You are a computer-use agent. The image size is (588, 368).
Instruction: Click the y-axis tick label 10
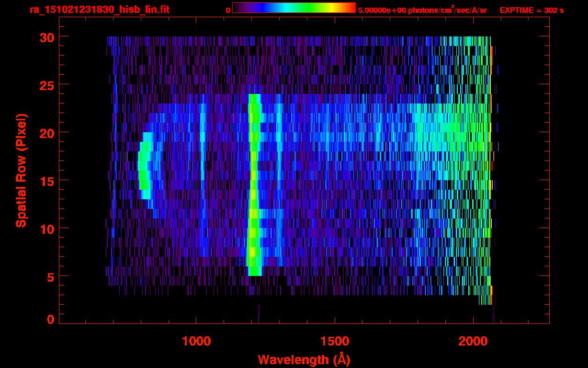46,229
